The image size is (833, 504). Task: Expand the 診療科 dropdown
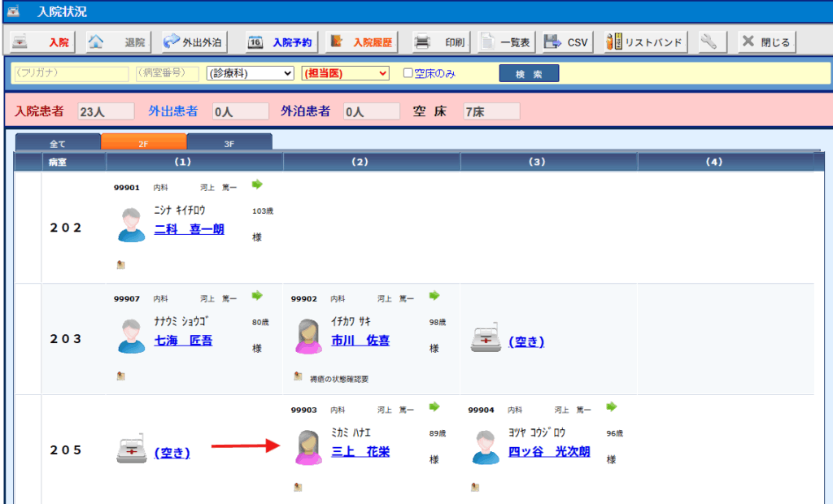pyautogui.click(x=250, y=73)
